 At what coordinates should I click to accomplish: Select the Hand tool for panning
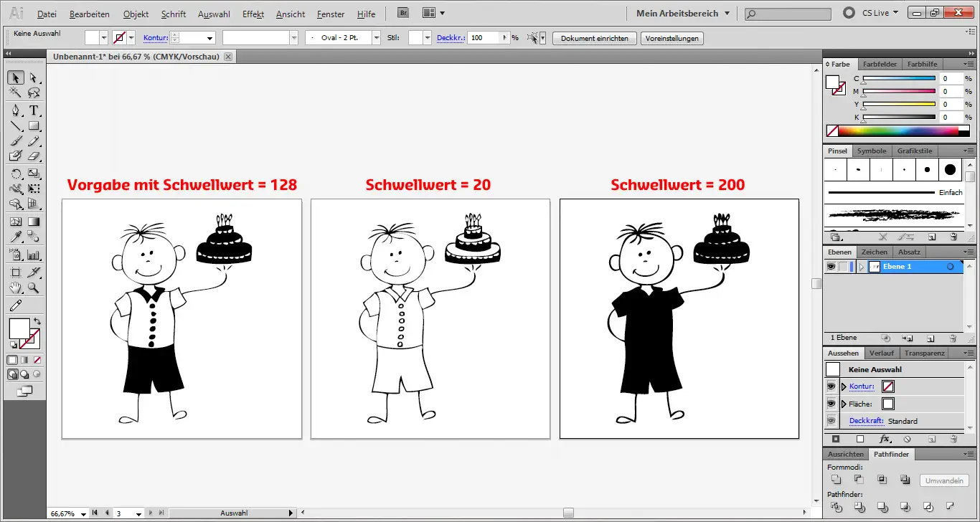[x=14, y=288]
